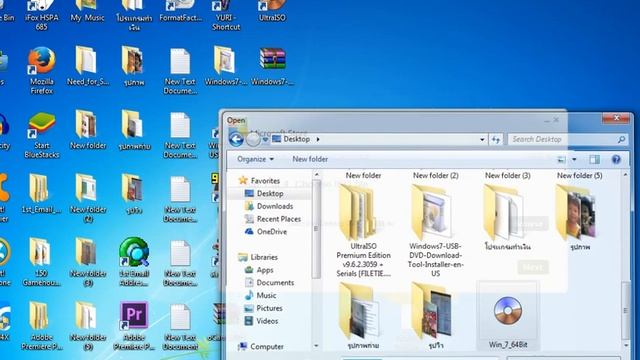The height and width of the screenshot is (360, 640).
Task: Select the 150 Gamehou... desktop folder
Action: pos(41,262)
